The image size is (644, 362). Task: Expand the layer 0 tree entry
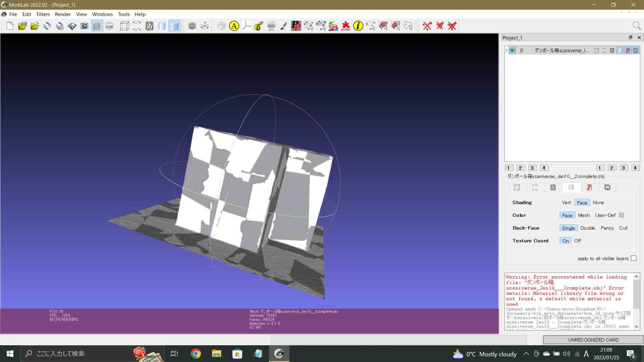506,50
